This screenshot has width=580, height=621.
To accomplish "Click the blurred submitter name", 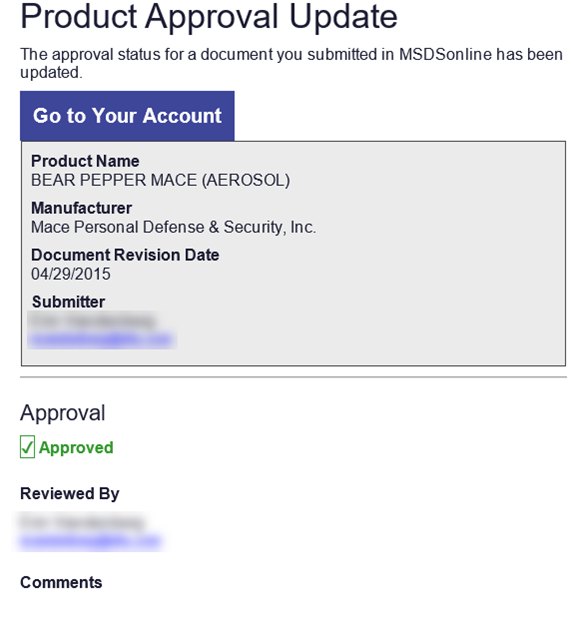I will [x=92, y=321].
